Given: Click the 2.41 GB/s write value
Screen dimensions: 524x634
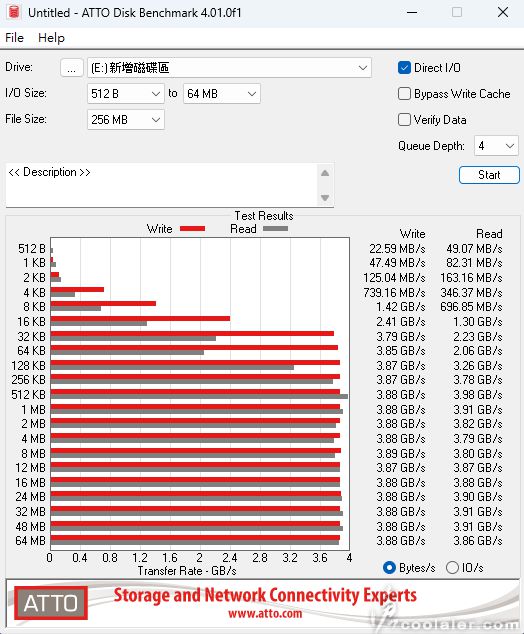Looking at the screenshot, I should point(401,321).
